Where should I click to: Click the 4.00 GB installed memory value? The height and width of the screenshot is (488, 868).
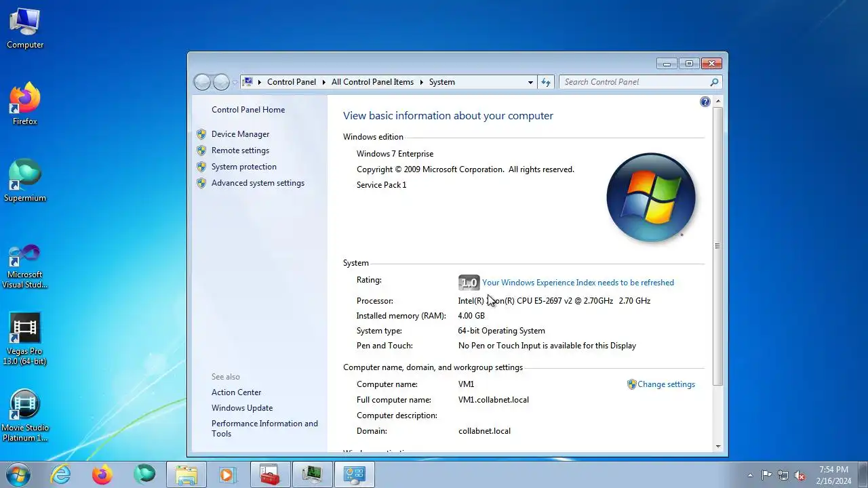(471, 316)
